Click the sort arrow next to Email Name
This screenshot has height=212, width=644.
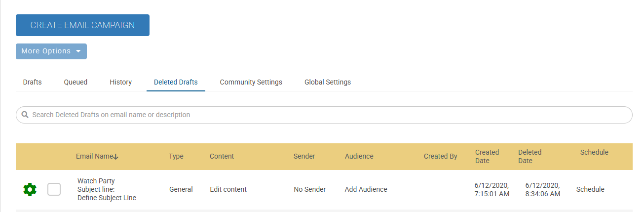coord(116,157)
